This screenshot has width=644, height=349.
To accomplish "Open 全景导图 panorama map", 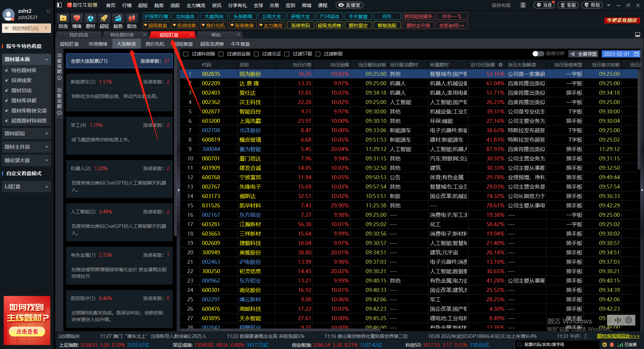I will pyautogui.click(x=584, y=54).
